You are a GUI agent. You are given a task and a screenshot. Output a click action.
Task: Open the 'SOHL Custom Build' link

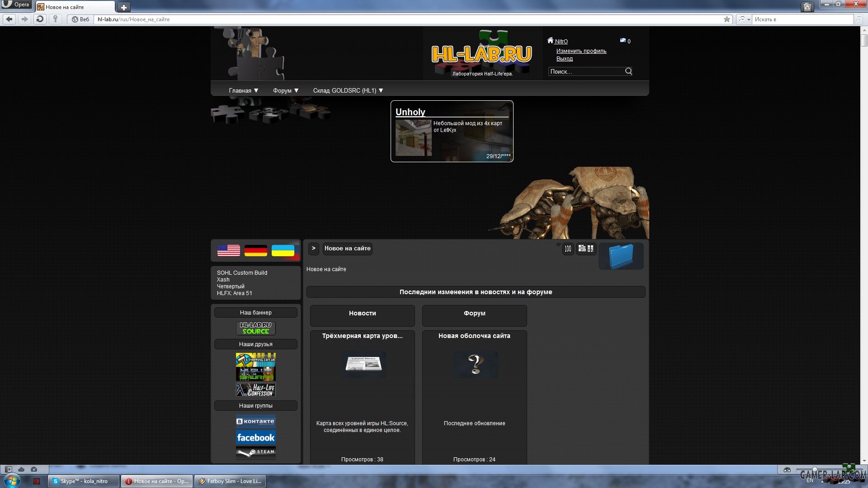pyautogui.click(x=242, y=273)
